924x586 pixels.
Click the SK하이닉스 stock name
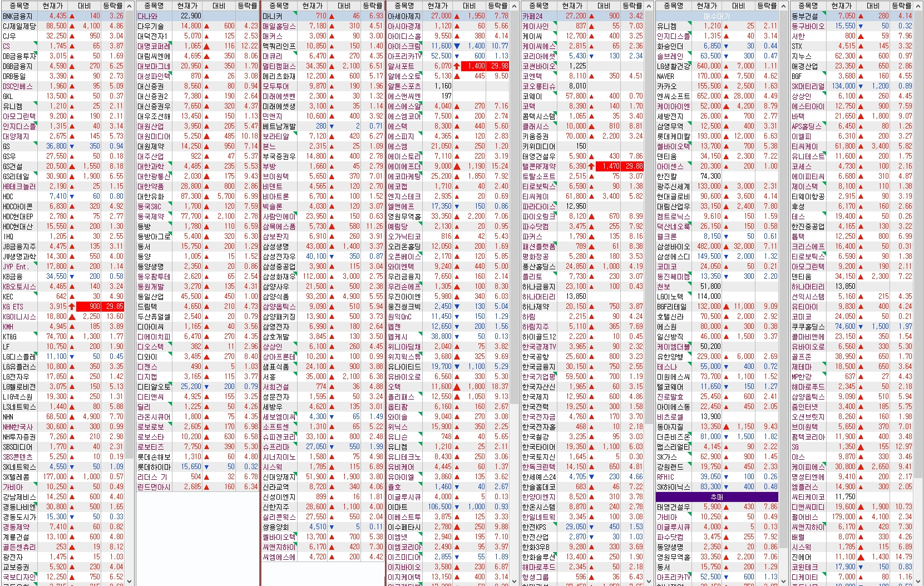(x=673, y=487)
